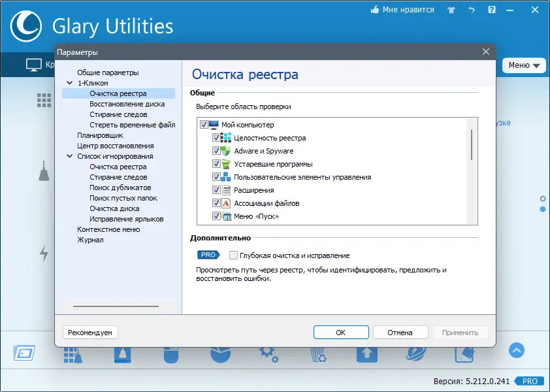
Task: Open Центр восстановления settings page
Action: [x=116, y=146]
